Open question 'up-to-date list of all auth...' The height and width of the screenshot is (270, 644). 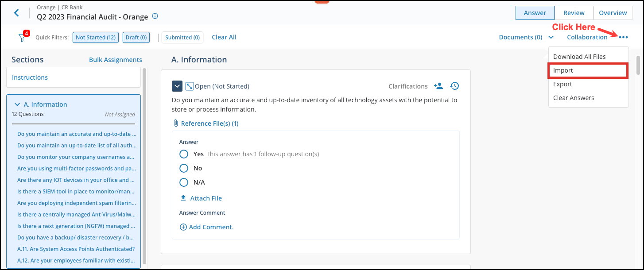pos(77,145)
